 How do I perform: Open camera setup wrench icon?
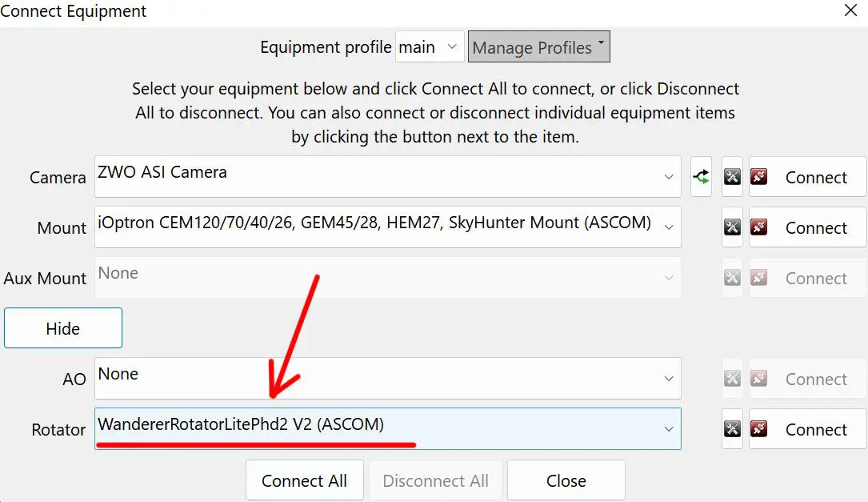732,177
